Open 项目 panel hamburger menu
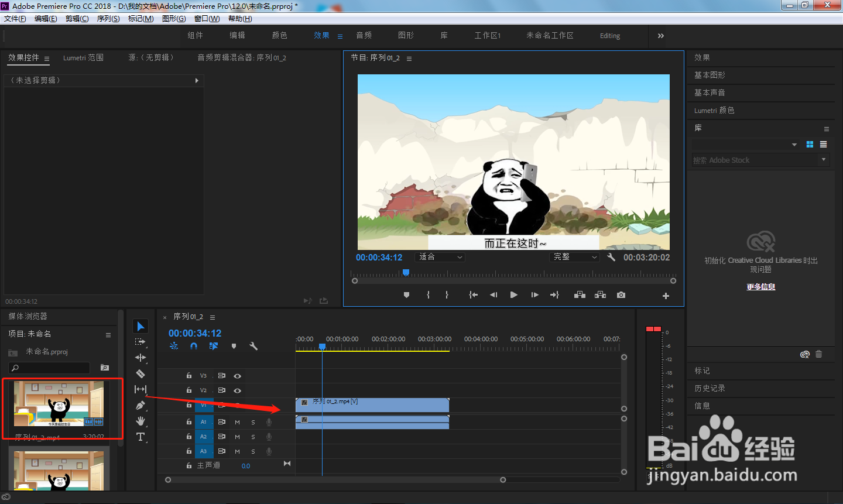The image size is (843, 504). coord(108,335)
